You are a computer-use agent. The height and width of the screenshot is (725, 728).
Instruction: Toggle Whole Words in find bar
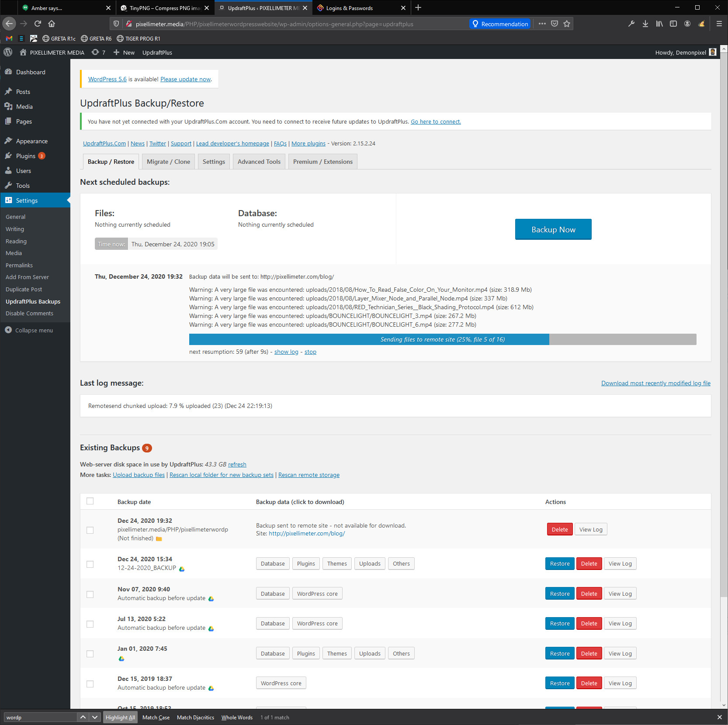click(x=237, y=717)
